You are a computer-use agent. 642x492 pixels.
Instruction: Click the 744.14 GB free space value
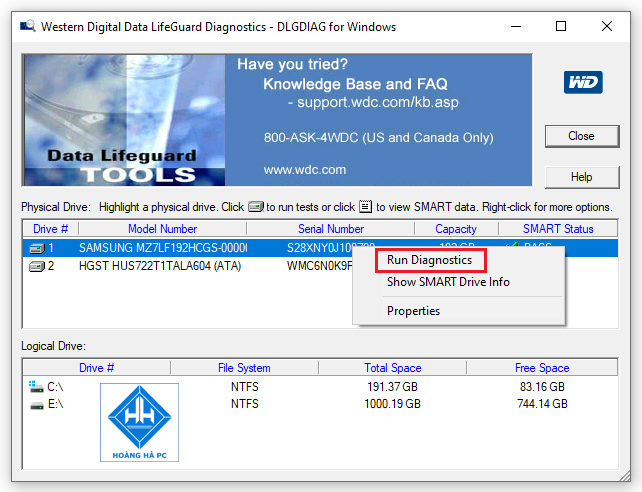pyautogui.click(x=542, y=404)
